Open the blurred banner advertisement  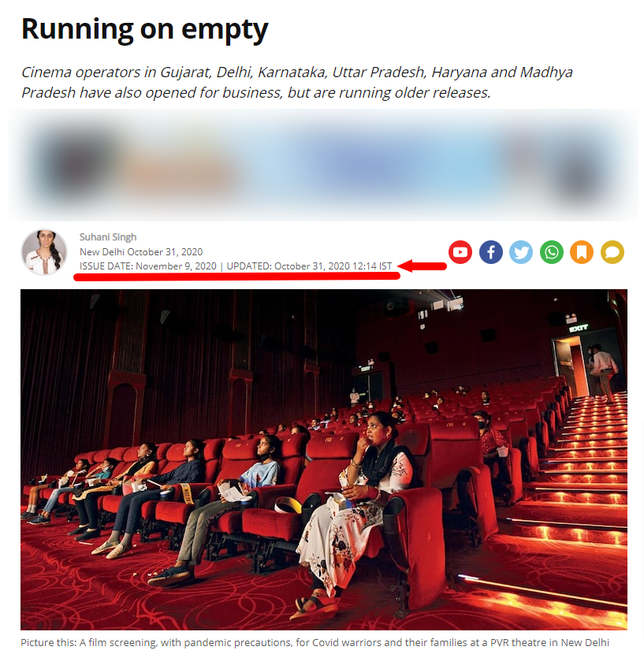[x=322, y=165]
